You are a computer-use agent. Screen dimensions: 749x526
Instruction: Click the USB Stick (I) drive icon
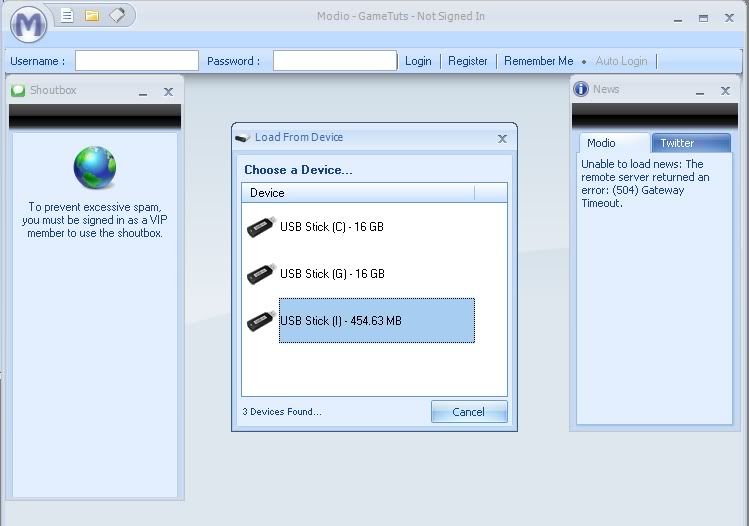point(261,321)
